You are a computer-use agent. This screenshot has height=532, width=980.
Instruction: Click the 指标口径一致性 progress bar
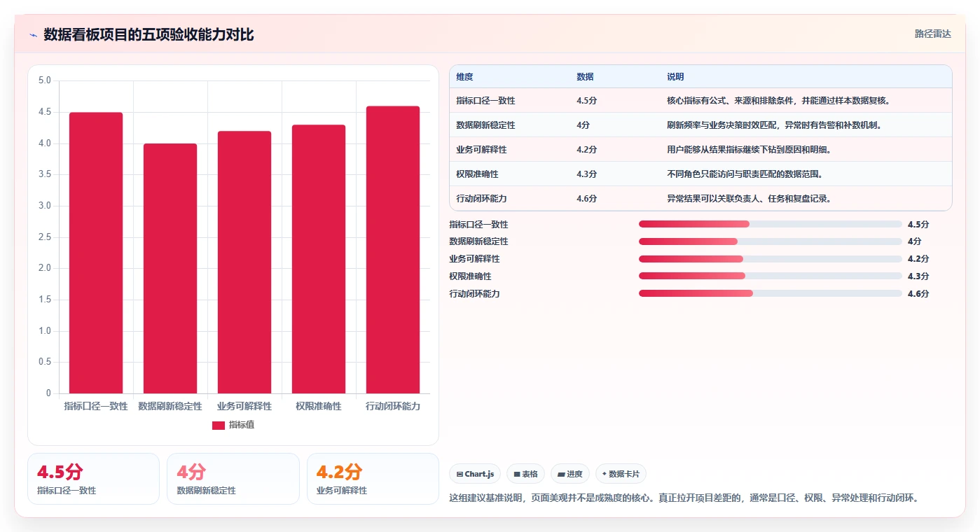(x=771, y=224)
